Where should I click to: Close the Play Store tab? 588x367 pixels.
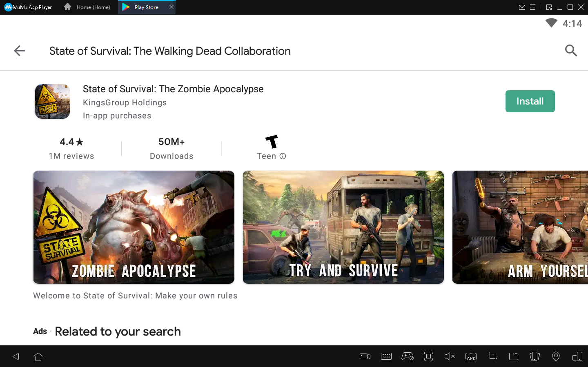pyautogui.click(x=171, y=7)
